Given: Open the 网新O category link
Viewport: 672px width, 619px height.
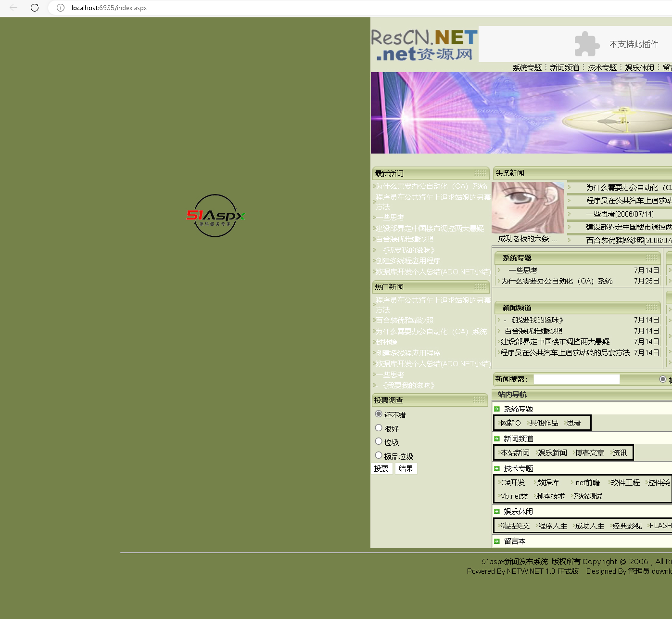Looking at the screenshot, I should click(x=510, y=423).
